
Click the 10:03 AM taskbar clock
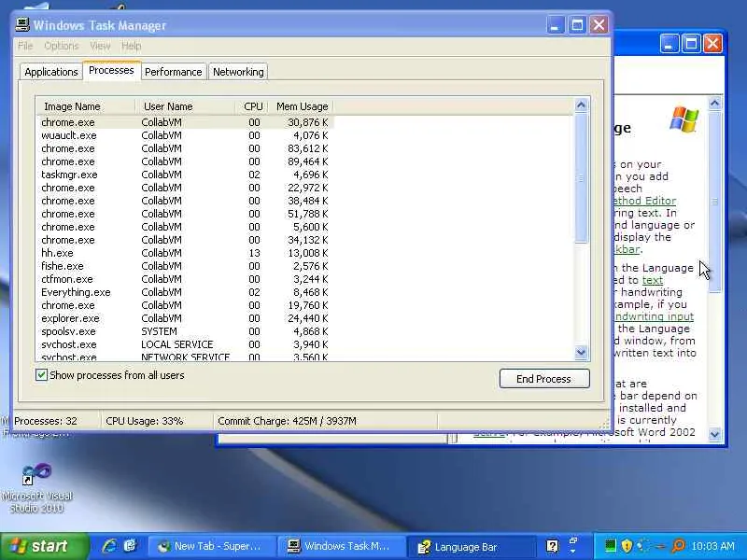point(712,546)
